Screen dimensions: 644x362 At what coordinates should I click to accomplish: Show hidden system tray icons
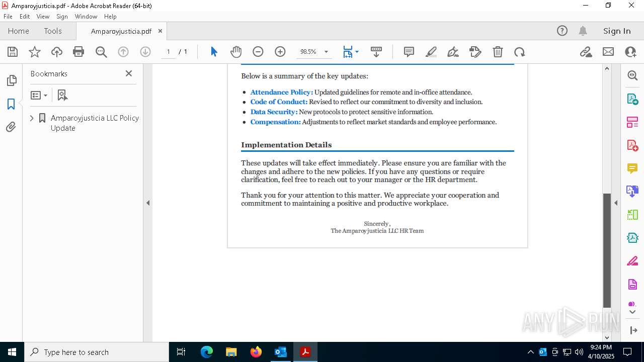click(x=530, y=352)
